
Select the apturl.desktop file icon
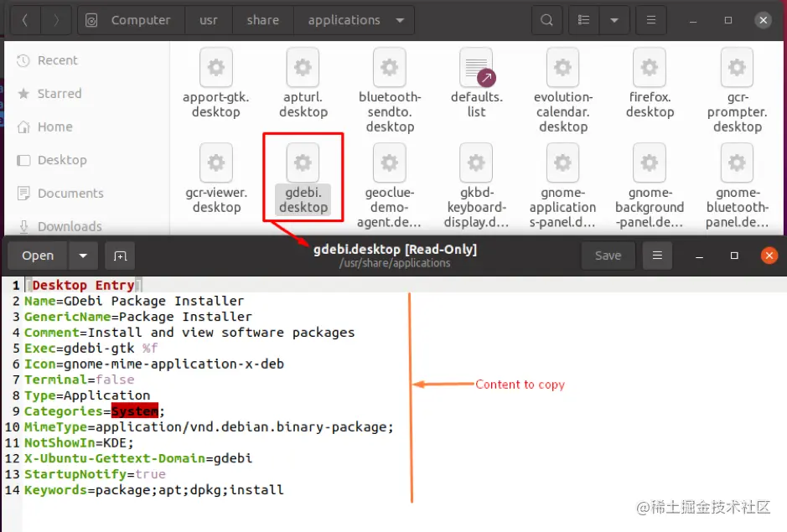click(303, 67)
